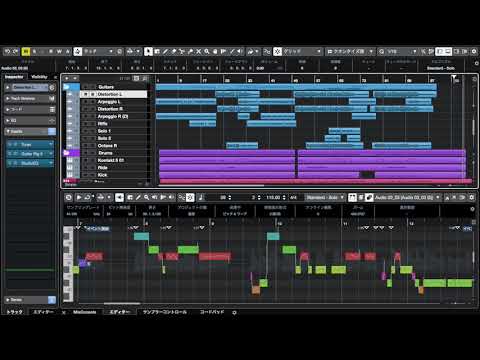Open the project setup gear in top toolbar

tap(474, 51)
